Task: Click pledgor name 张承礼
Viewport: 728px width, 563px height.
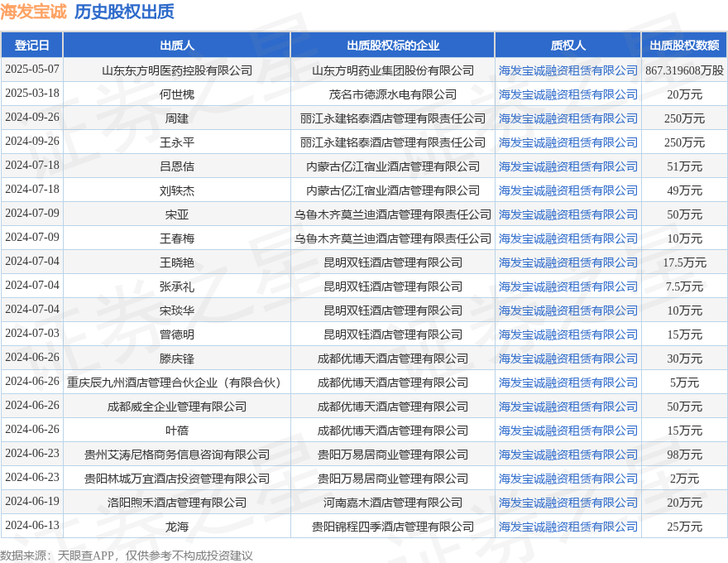Action: 177,286
